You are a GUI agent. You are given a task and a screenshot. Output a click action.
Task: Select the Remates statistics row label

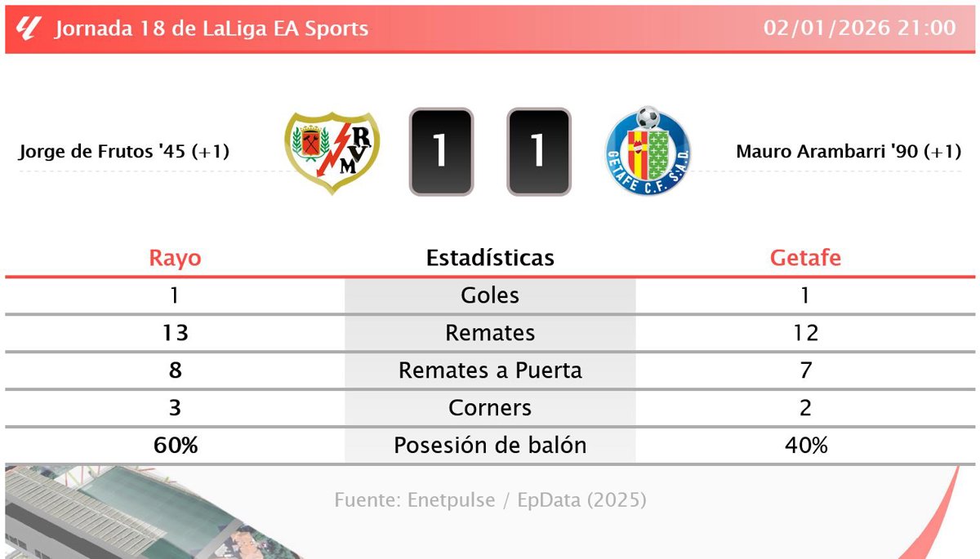490,333
